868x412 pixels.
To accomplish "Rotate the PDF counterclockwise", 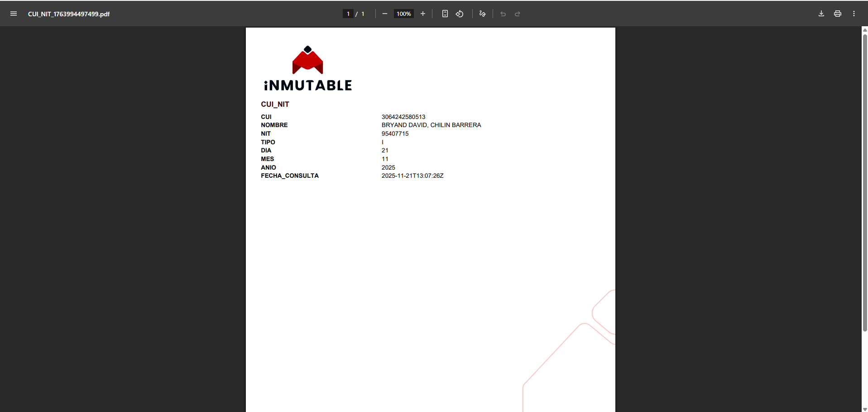I will click(x=459, y=14).
